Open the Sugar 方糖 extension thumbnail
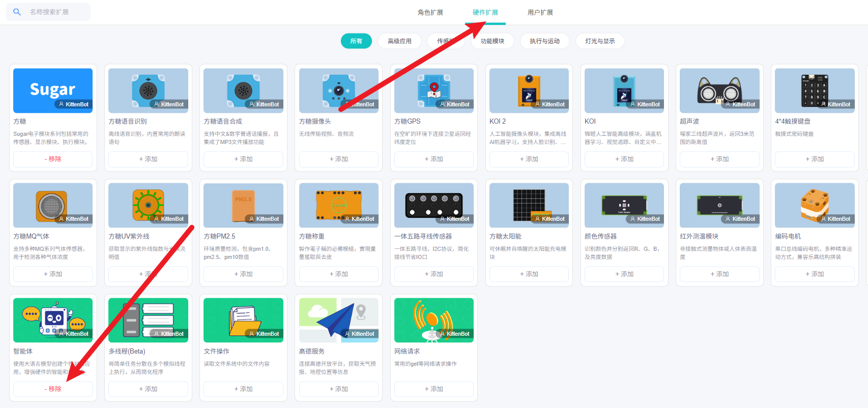 53,91
